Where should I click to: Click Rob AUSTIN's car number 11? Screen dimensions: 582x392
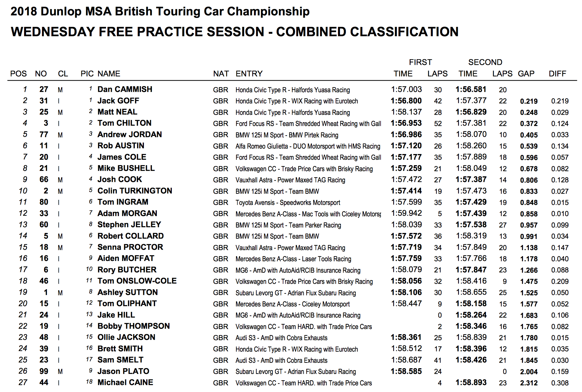44,146
